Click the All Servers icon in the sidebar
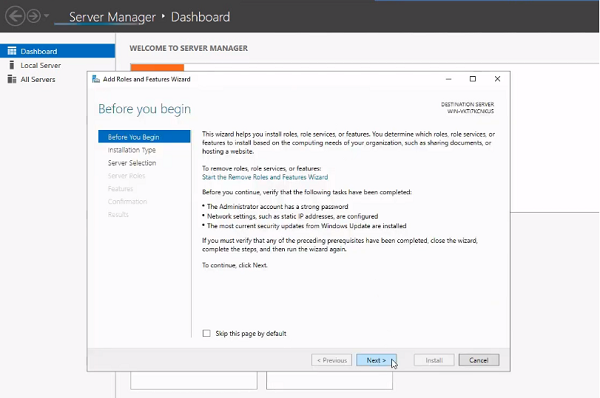Screen dimensions: 600x398 (12, 79)
